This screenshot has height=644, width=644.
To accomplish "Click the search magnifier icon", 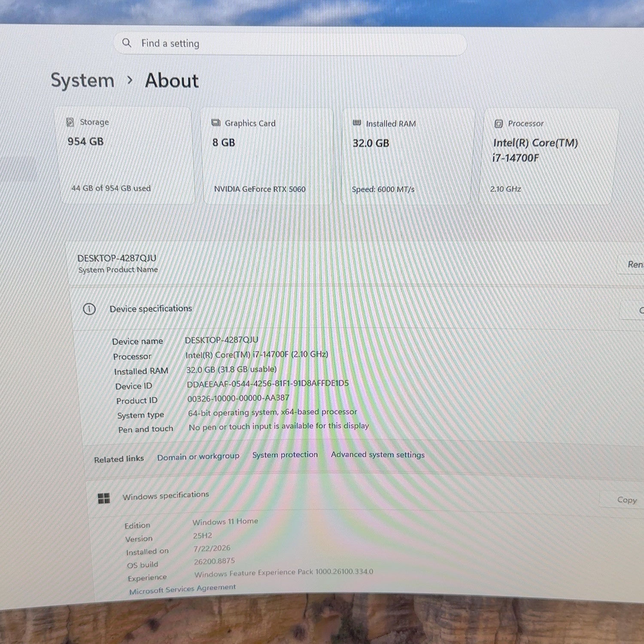I will coord(127,43).
